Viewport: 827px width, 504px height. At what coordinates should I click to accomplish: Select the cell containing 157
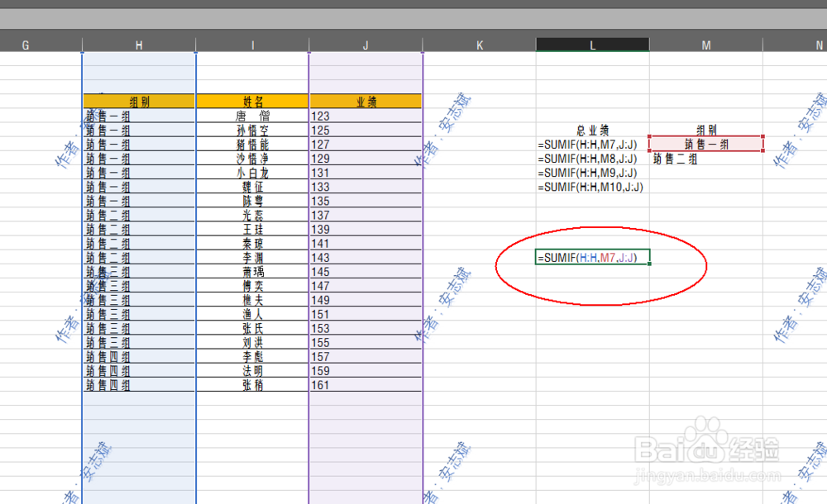point(366,357)
